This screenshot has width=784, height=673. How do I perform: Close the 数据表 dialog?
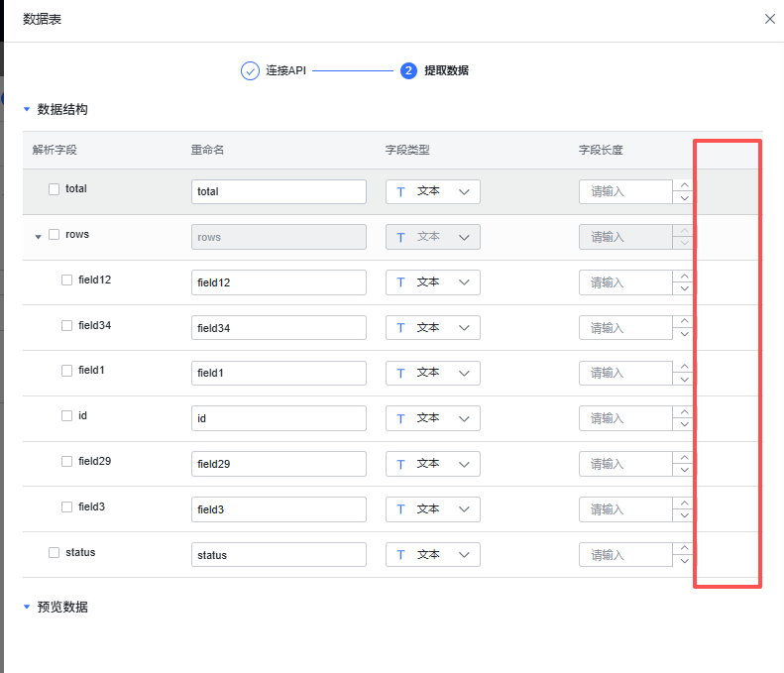click(769, 19)
